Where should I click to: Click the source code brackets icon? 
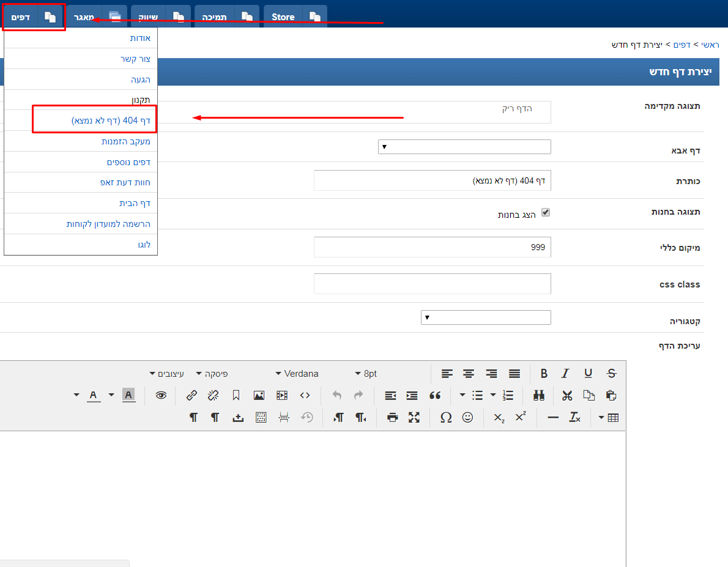pyautogui.click(x=305, y=396)
